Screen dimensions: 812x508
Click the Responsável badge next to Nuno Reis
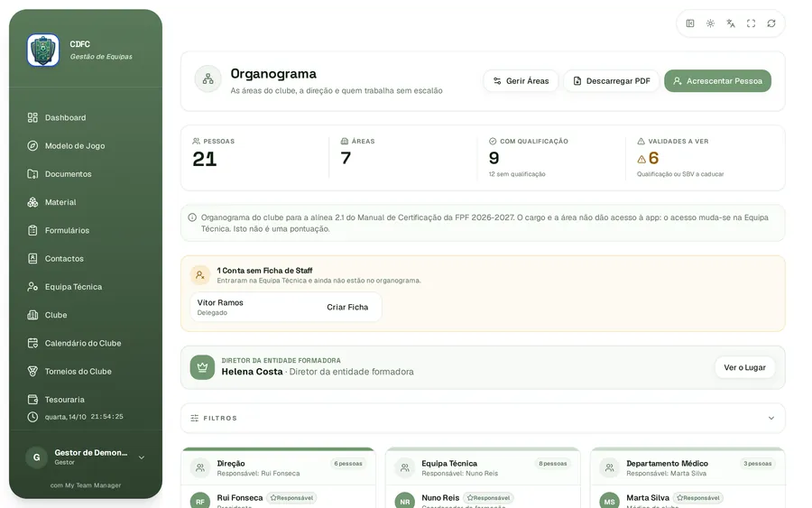click(x=488, y=498)
